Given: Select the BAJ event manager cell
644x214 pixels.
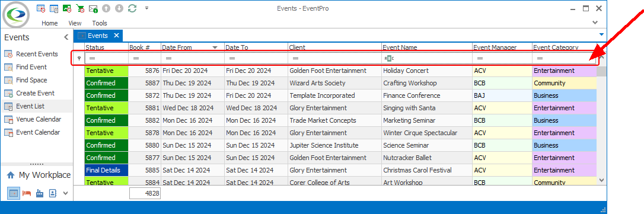Looking at the screenshot, I should (x=502, y=95).
